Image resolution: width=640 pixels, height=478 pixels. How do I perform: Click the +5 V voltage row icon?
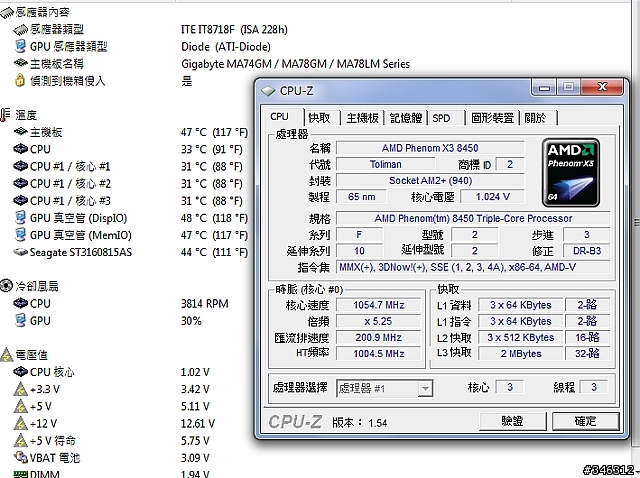click(20, 406)
